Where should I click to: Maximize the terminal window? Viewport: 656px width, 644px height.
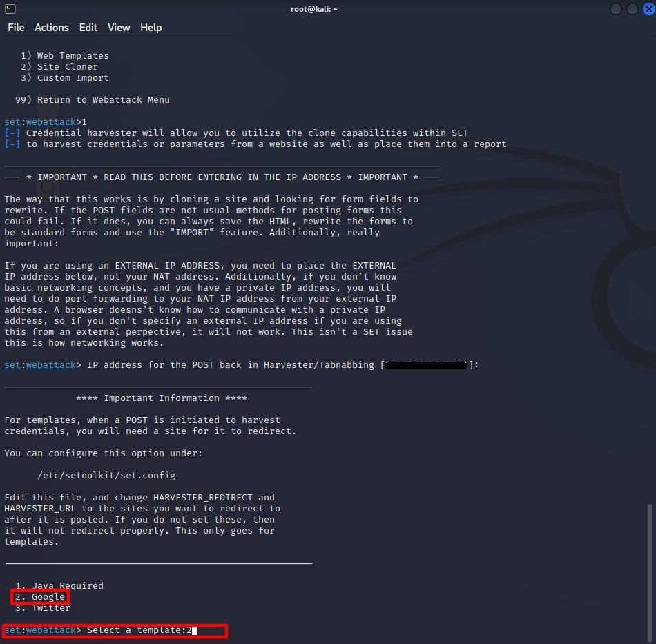point(632,9)
